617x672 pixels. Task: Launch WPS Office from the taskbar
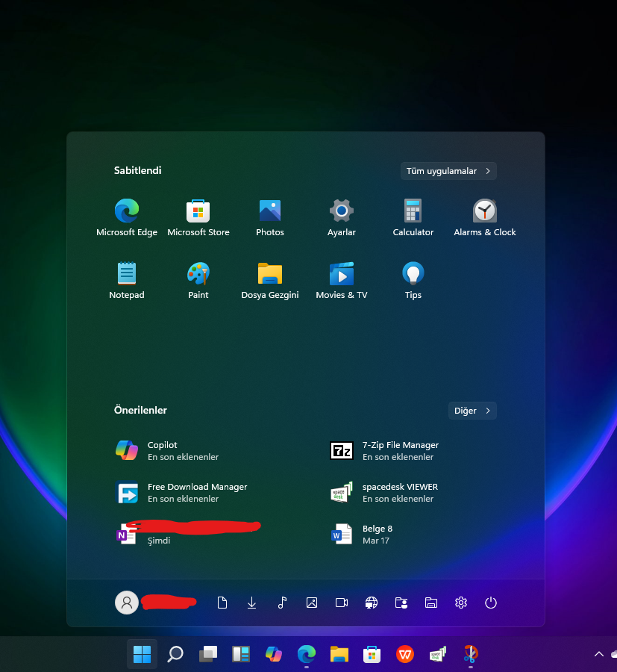(x=405, y=654)
